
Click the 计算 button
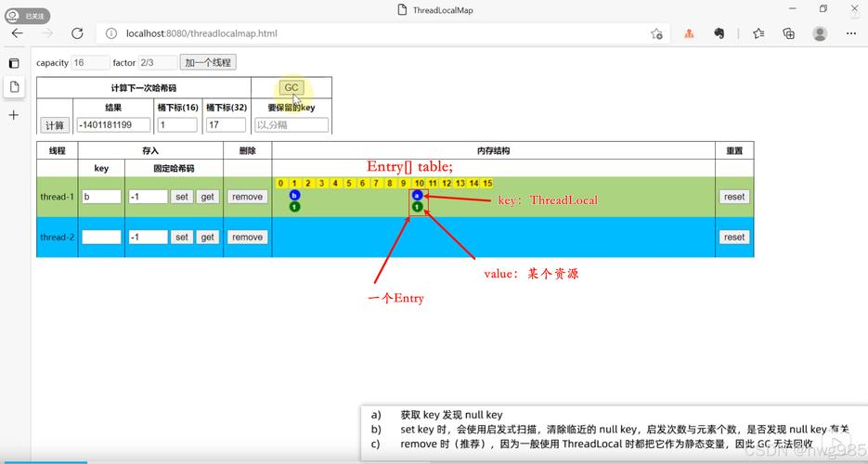(x=55, y=125)
